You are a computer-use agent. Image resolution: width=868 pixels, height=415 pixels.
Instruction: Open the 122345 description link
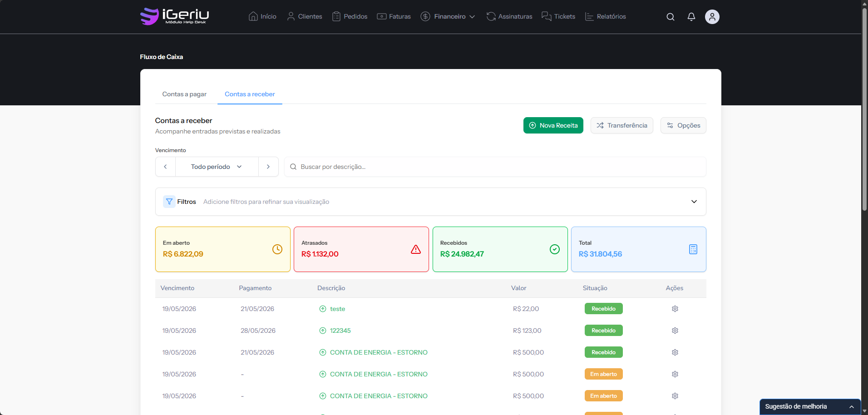[x=340, y=331]
